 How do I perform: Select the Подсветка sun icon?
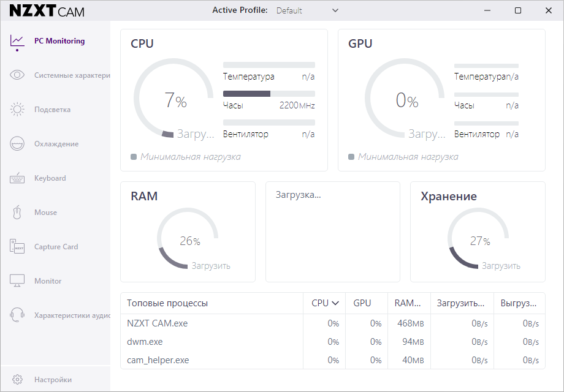(17, 110)
